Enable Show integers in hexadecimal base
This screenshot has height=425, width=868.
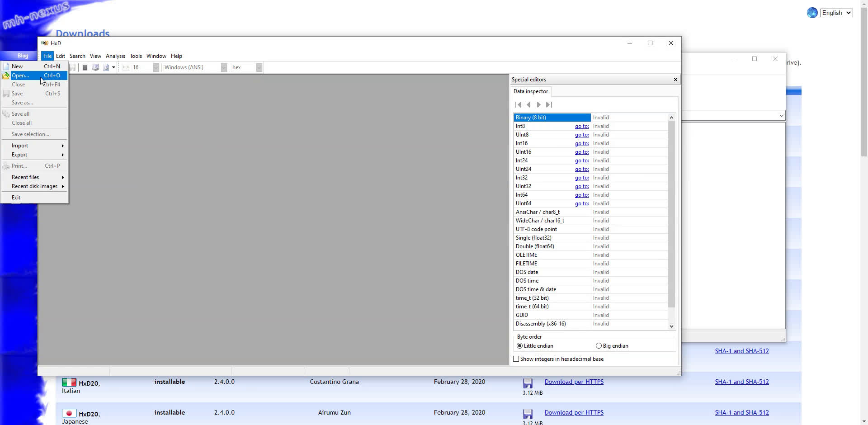(x=516, y=359)
